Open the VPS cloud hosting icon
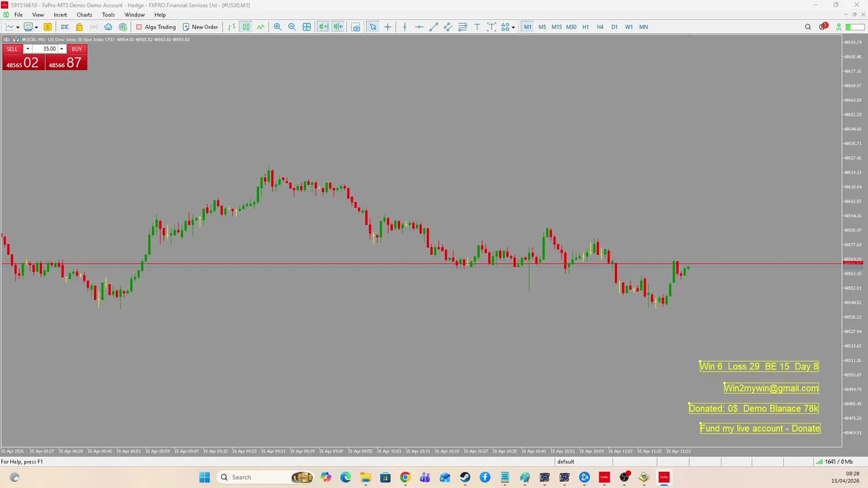 [108, 27]
